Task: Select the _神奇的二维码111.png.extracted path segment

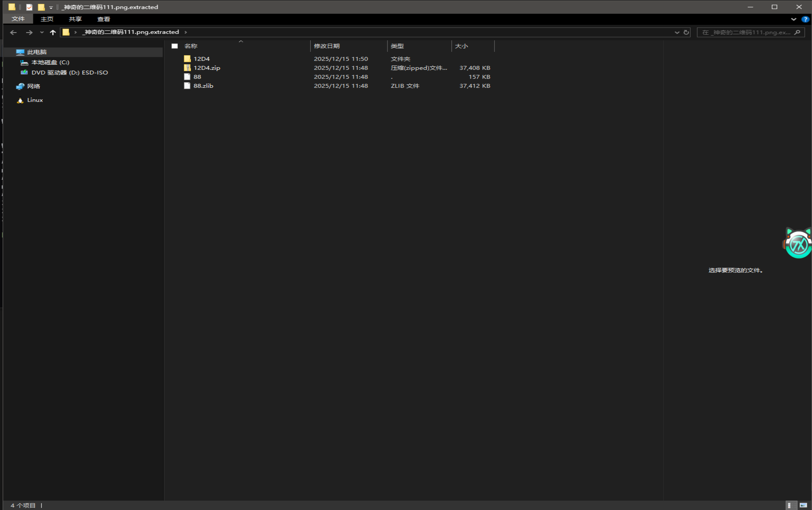Action: 131,32
